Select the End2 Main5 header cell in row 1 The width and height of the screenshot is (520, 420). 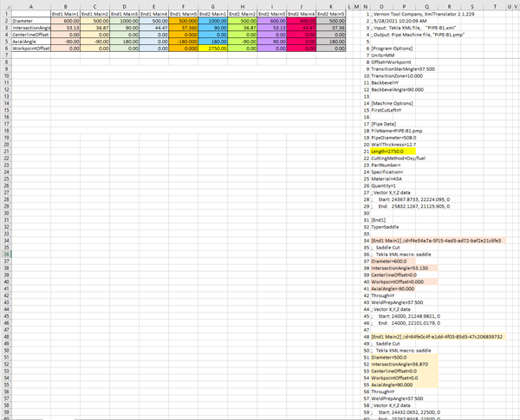(x=331, y=14)
